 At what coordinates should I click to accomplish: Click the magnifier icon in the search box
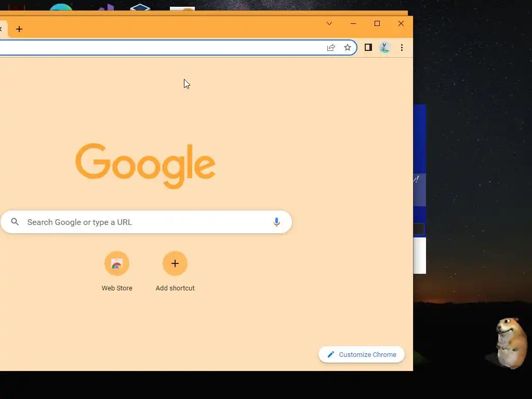[15, 222]
